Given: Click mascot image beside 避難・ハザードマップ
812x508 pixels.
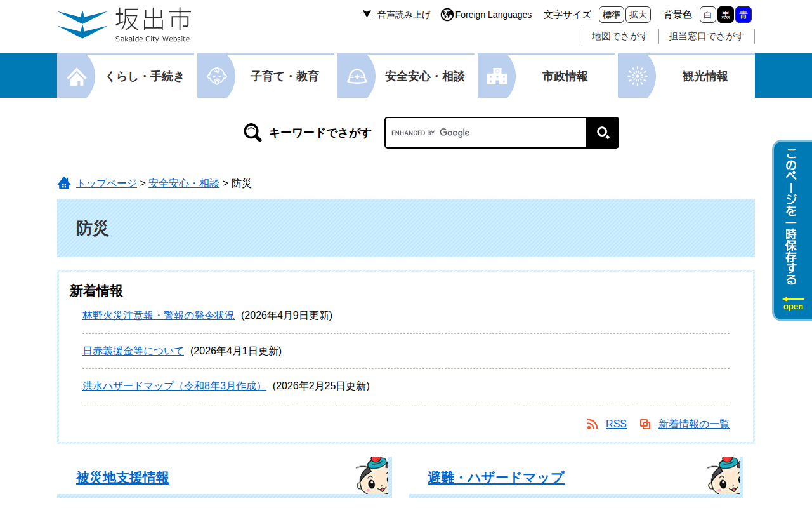Looking at the screenshot, I should (724, 476).
